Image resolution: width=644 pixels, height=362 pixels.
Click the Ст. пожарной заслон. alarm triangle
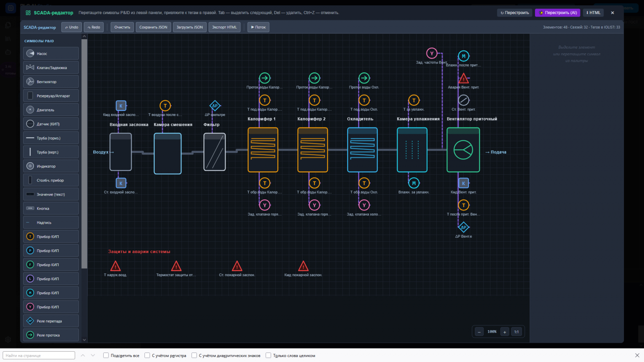click(x=237, y=266)
